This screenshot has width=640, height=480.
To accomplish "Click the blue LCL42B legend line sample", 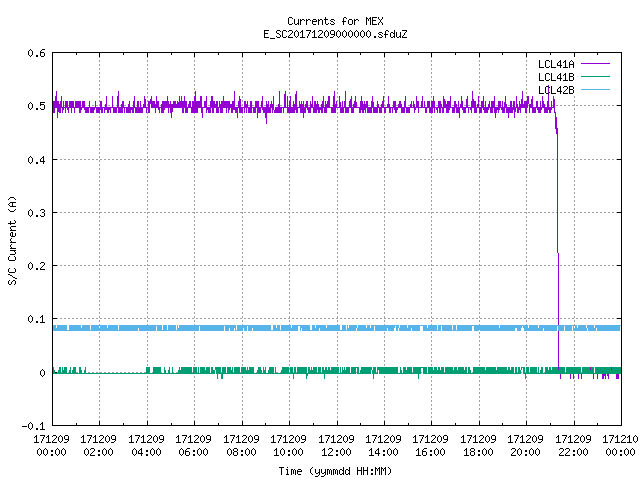I will [595, 90].
